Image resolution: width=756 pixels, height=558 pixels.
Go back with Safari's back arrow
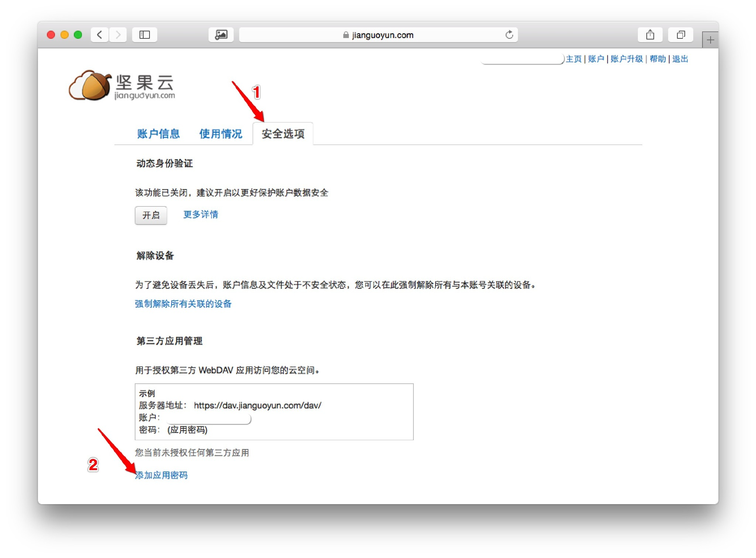(x=100, y=35)
